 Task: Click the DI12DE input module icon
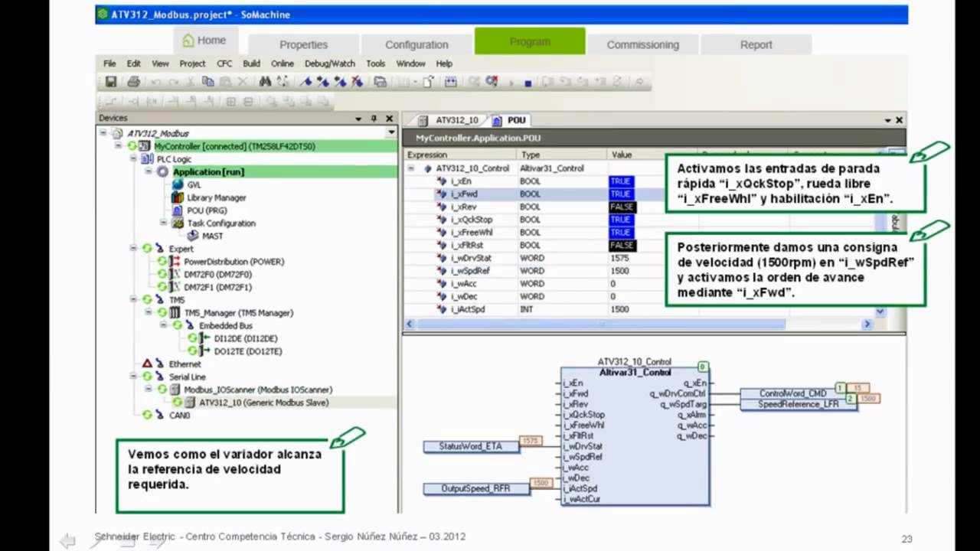[x=204, y=338]
